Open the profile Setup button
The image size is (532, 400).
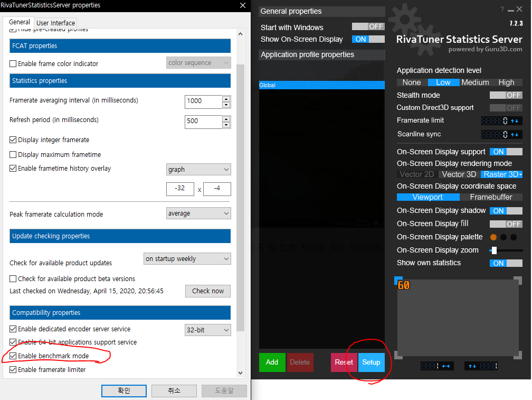pyautogui.click(x=371, y=362)
